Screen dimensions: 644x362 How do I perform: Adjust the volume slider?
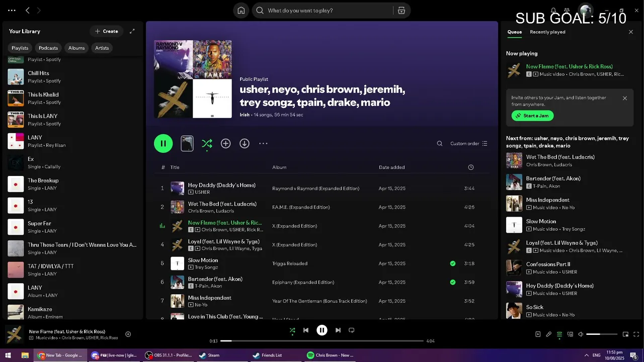(x=602, y=334)
